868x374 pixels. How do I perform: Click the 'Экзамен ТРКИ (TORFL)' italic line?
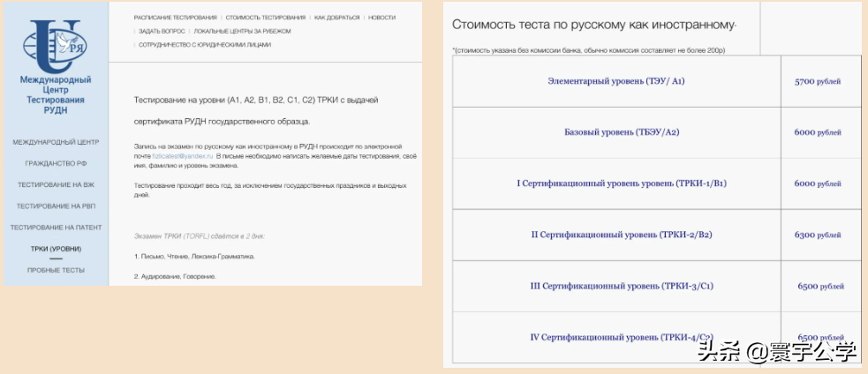(x=200, y=236)
